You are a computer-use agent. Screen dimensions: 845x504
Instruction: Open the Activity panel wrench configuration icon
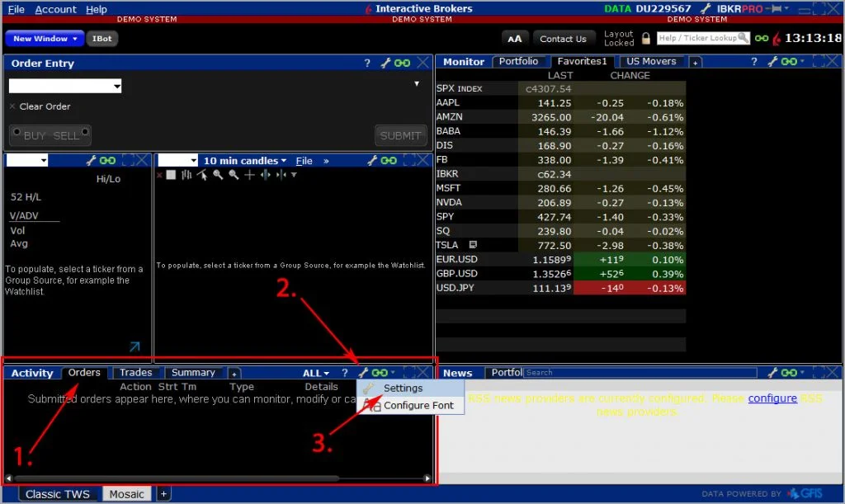[x=363, y=373]
